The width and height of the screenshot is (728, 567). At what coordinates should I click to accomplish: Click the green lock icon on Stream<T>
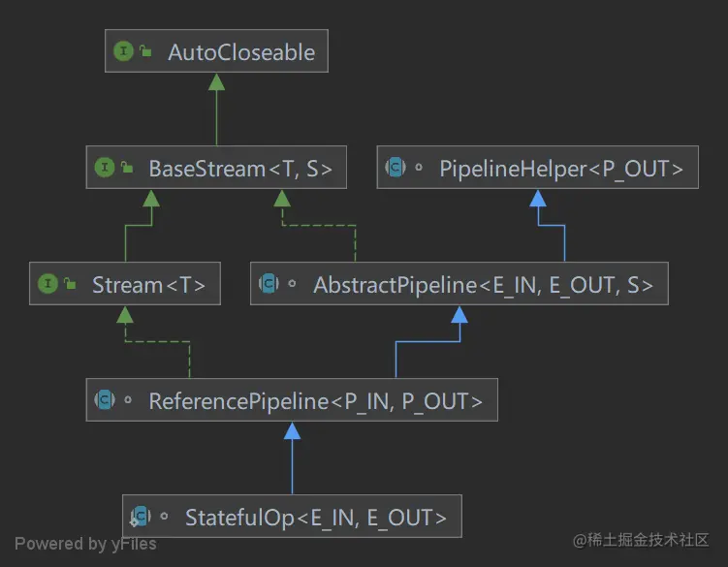pos(70,284)
